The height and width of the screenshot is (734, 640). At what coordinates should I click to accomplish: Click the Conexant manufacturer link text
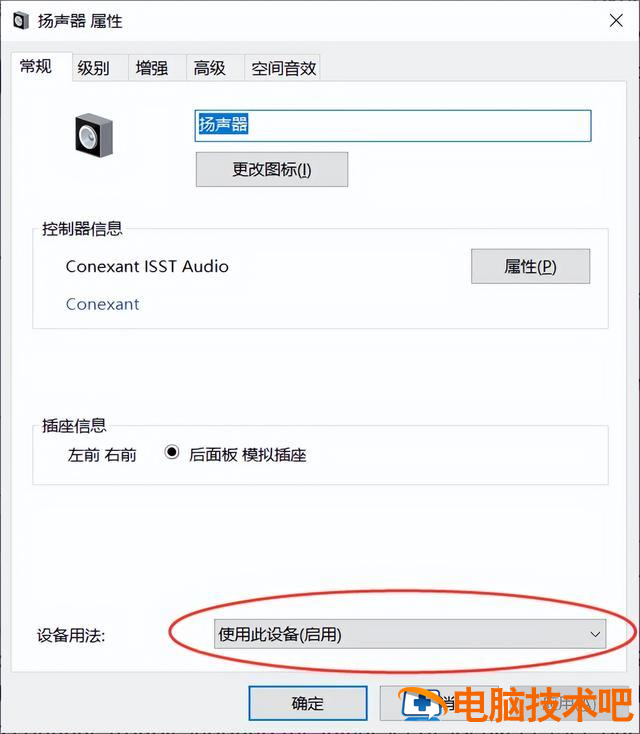(x=103, y=304)
